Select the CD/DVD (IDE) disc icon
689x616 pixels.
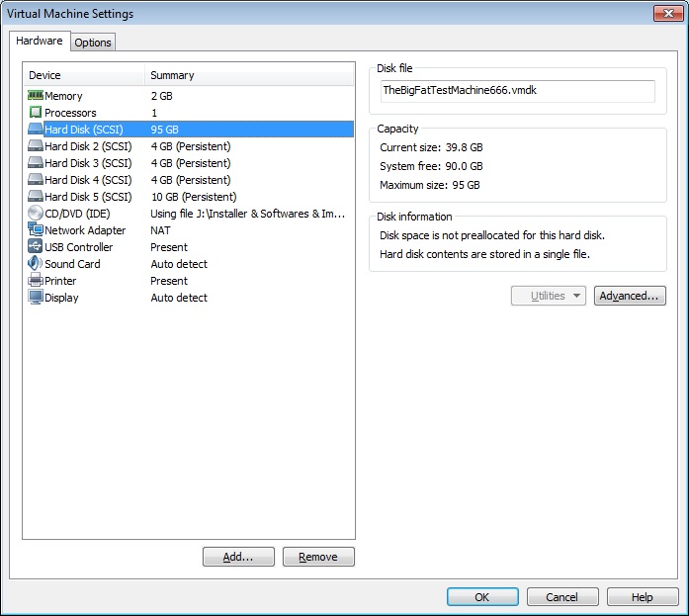tap(36, 214)
